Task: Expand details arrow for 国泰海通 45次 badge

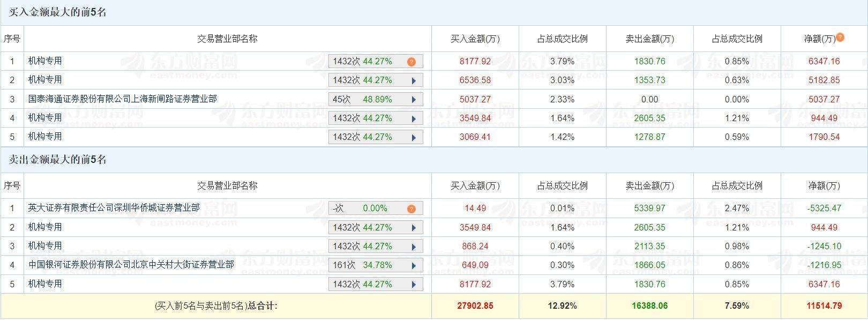Action: click(x=413, y=99)
